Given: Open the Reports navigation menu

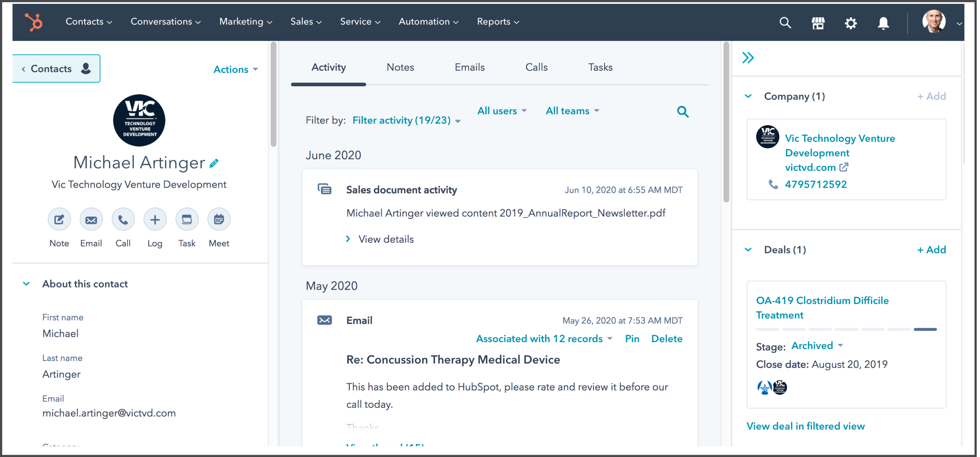Looking at the screenshot, I should point(498,22).
